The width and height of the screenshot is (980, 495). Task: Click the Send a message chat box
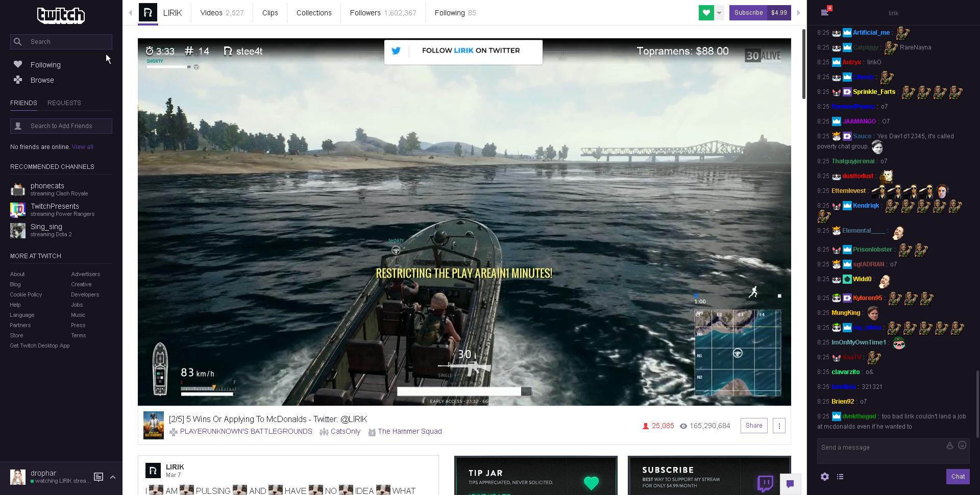tap(893, 451)
